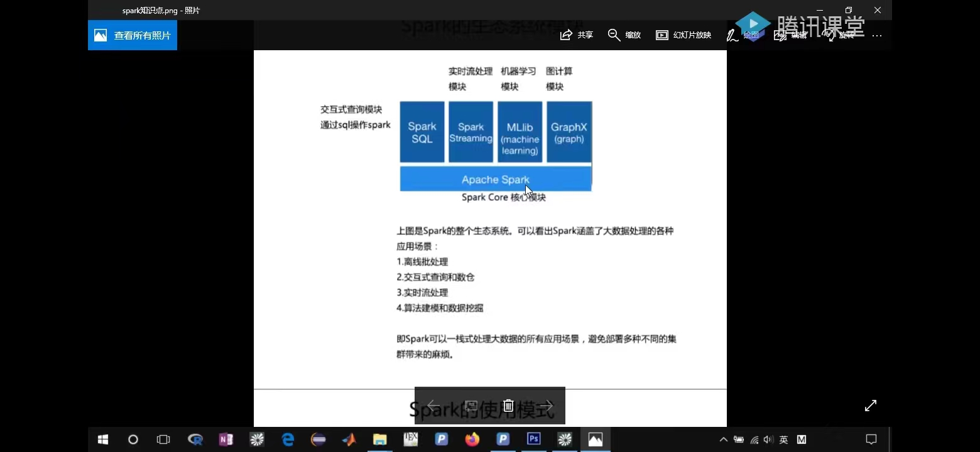Click the active Photos taskbar icon
The height and width of the screenshot is (452, 980).
(x=596, y=439)
